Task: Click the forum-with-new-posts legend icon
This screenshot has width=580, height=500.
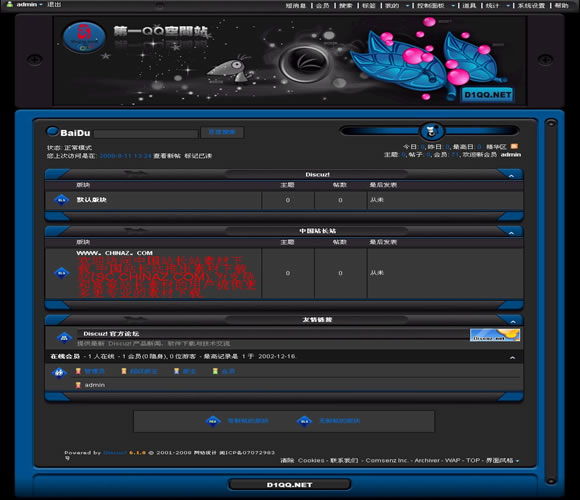Action: point(213,421)
